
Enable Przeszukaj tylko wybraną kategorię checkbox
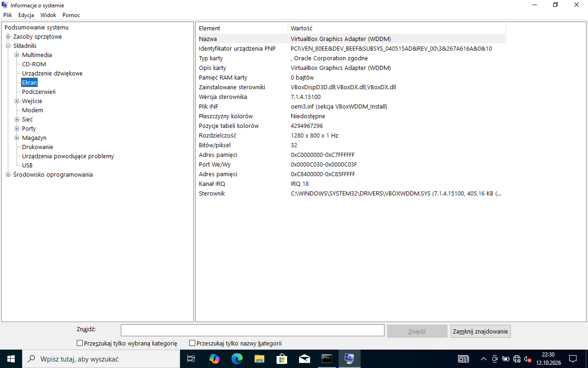tap(79, 343)
